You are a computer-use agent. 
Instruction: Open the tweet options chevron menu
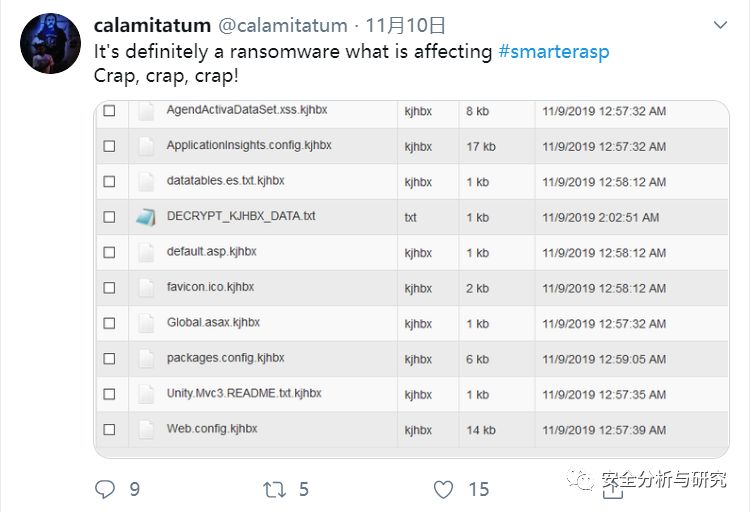click(720, 24)
